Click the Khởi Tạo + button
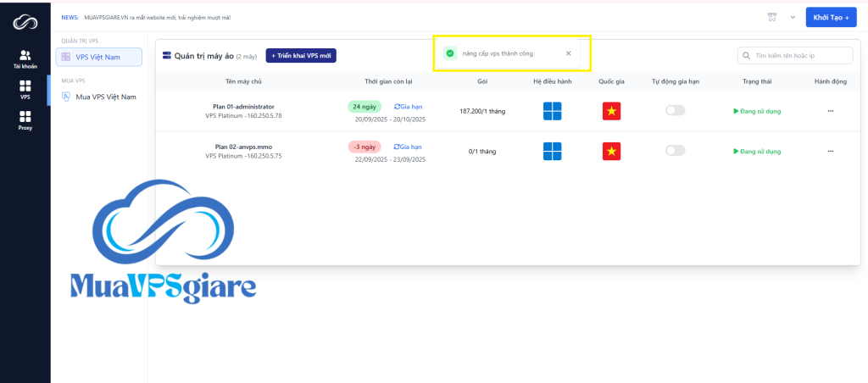 coord(831,17)
